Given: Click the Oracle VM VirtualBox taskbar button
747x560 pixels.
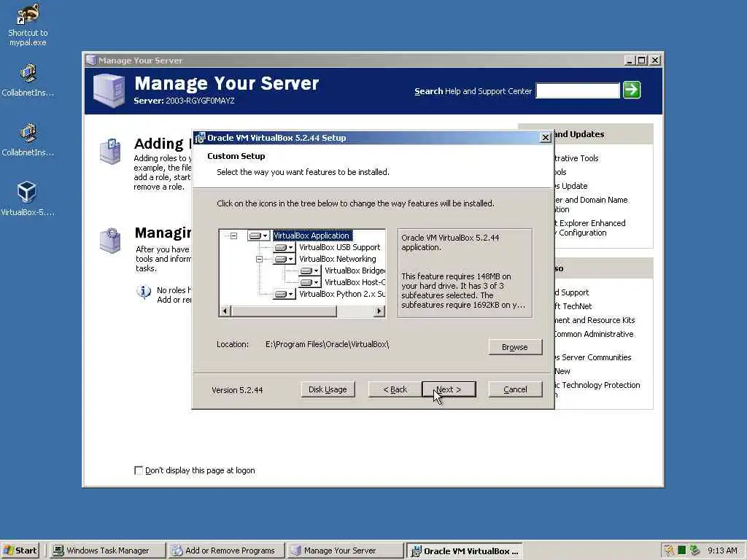Looking at the screenshot, I should [x=465, y=551].
